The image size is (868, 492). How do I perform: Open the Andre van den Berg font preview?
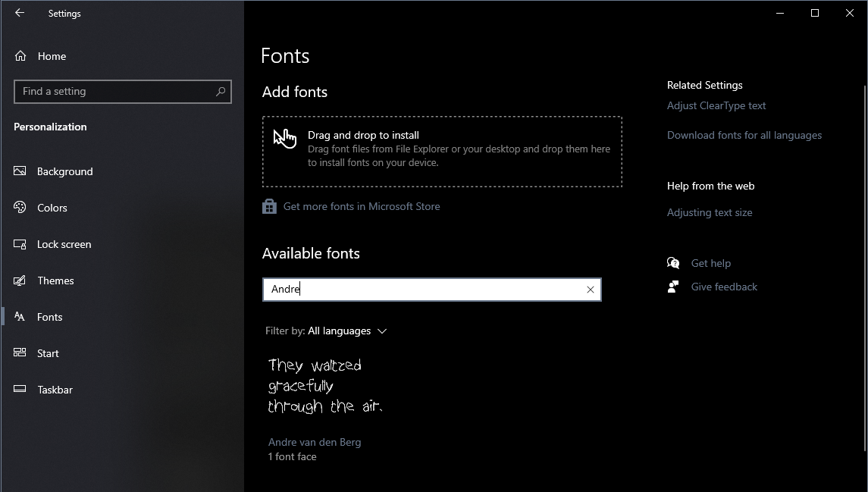coord(326,387)
